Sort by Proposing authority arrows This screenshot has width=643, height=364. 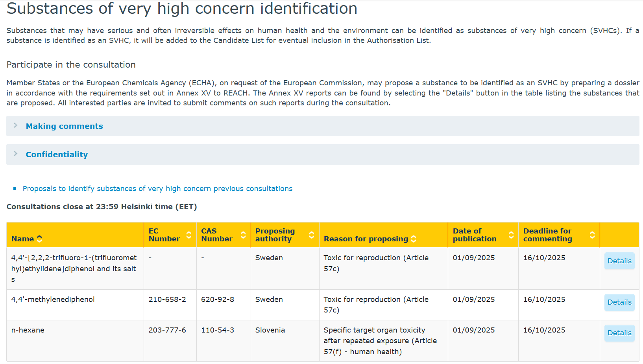click(x=312, y=235)
